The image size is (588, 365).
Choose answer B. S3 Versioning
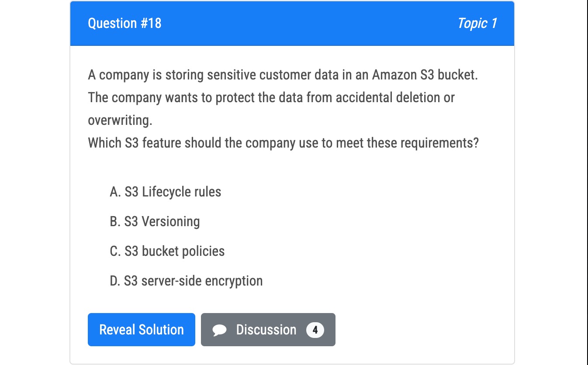click(x=155, y=221)
